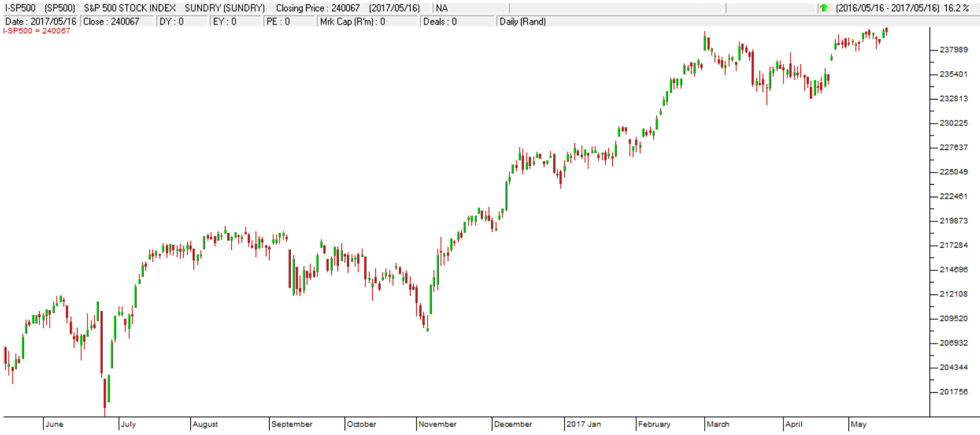The height and width of the screenshot is (435, 980).
Task: Click the DY : 0 field
Action: click(171, 21)
